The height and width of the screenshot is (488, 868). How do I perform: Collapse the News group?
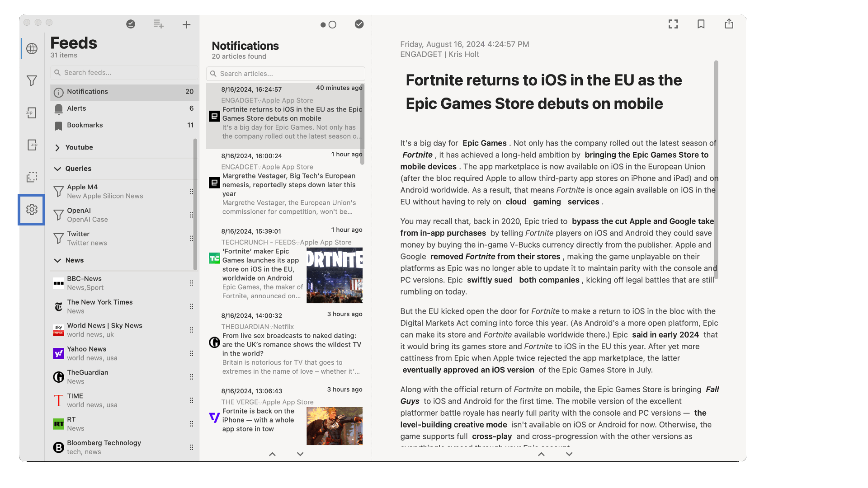57,260
